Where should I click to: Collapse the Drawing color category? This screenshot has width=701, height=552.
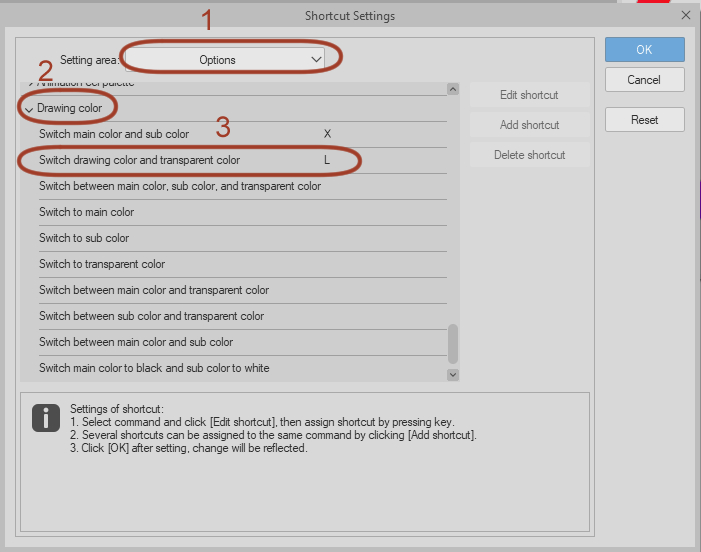pyautogui.click(x=29, y=108)
